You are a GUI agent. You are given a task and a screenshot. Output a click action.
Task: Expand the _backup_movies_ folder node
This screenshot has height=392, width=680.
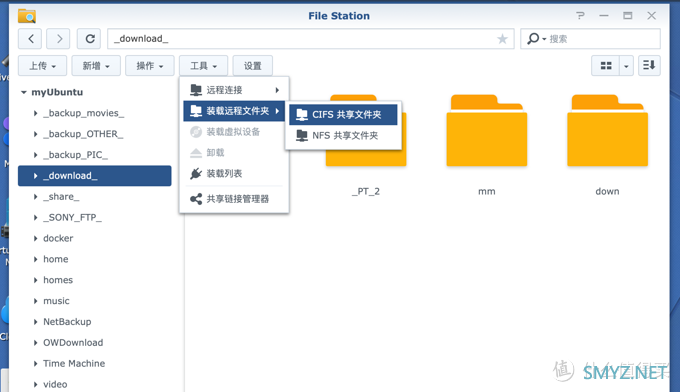pos(36,113)
